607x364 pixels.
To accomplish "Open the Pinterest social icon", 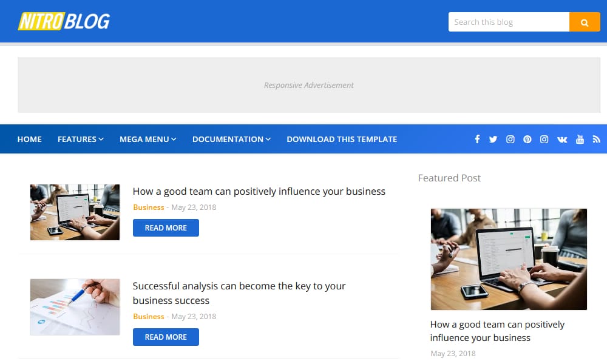I will click(x=527, y=139).
